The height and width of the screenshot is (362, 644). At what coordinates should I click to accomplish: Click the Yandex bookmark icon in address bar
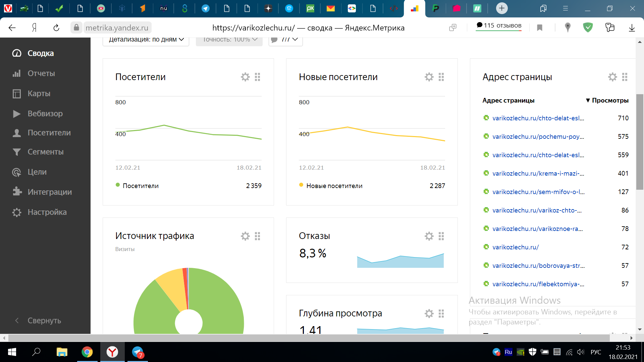(539, 28)
